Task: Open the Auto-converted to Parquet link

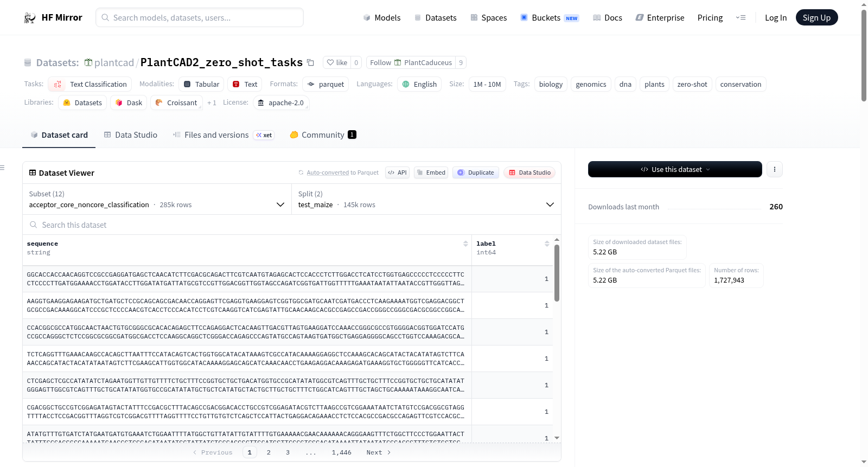Action: click(342, 172)
